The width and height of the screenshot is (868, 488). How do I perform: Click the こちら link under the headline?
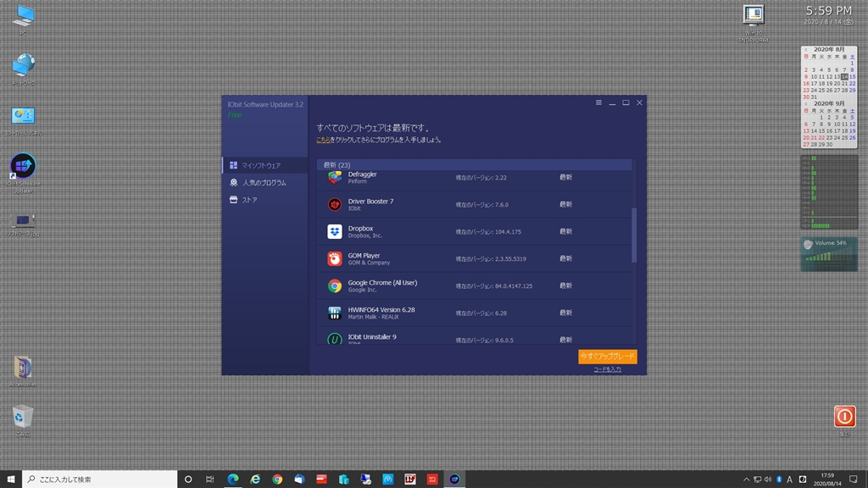323,140
